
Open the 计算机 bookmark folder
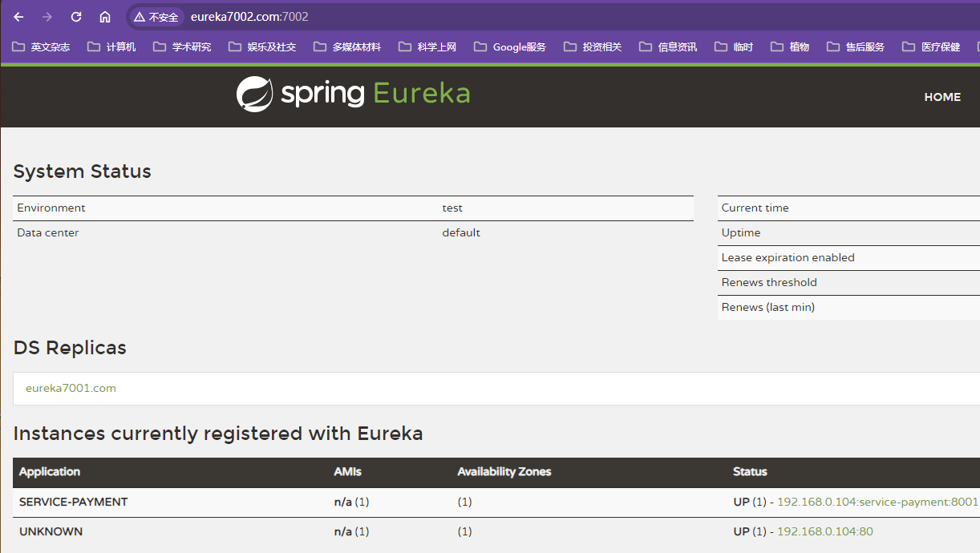click(x=111, y=47)
